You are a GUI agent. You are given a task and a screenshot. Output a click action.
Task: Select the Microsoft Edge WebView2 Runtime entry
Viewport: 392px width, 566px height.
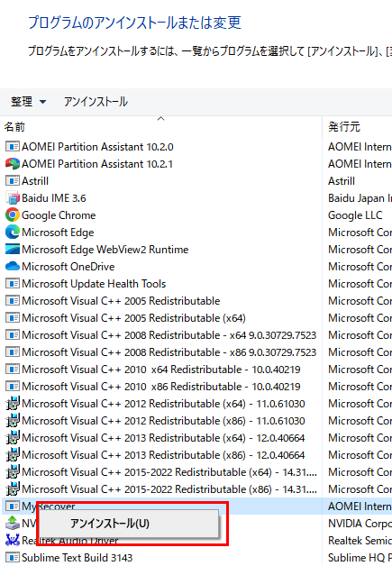tap(105, 250)
